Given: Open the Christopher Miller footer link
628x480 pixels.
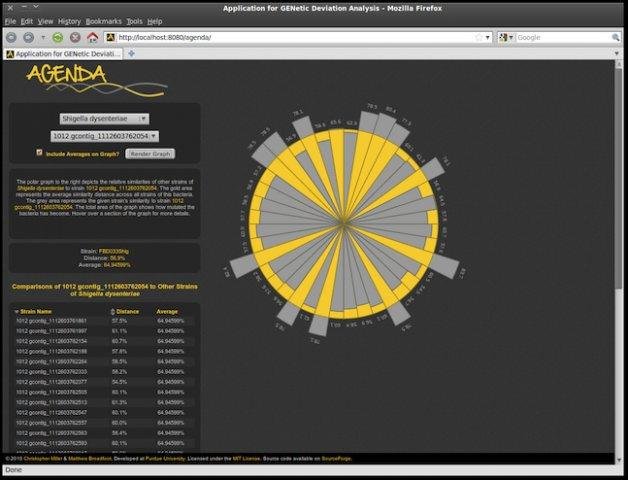Looking at the screenshot, I should tap(43, 458).
